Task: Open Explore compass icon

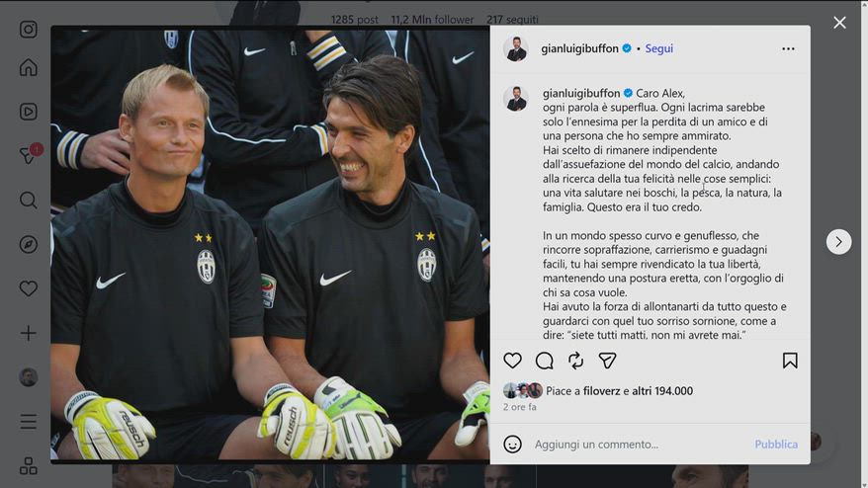Action: [x=29, y=244]
